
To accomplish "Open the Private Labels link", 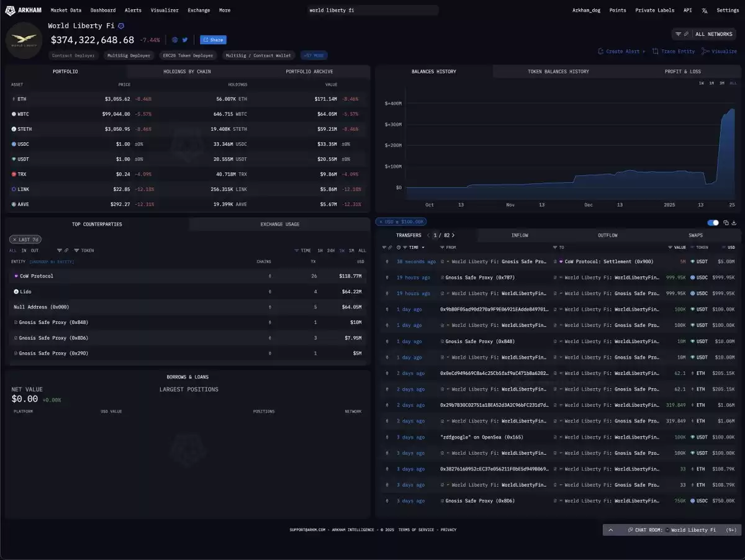I will 654,11.
